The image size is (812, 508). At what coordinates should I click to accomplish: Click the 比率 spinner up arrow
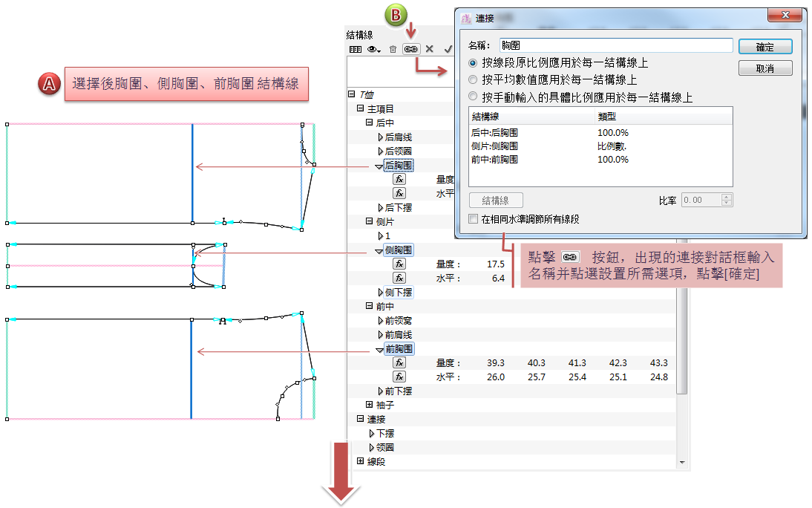tap(727, 197)
